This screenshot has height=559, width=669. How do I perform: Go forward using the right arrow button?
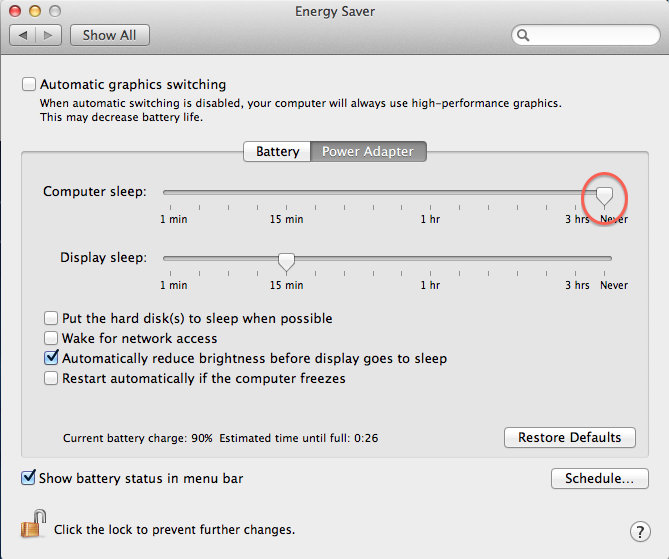pos(50,35)
